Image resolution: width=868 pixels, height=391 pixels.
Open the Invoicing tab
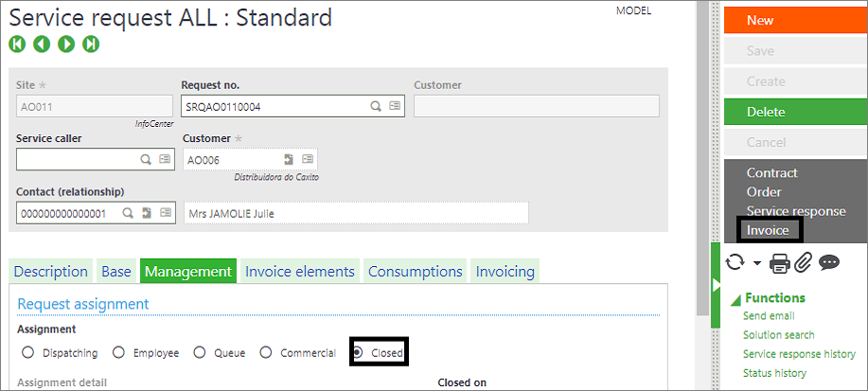[x=505, y=272]
